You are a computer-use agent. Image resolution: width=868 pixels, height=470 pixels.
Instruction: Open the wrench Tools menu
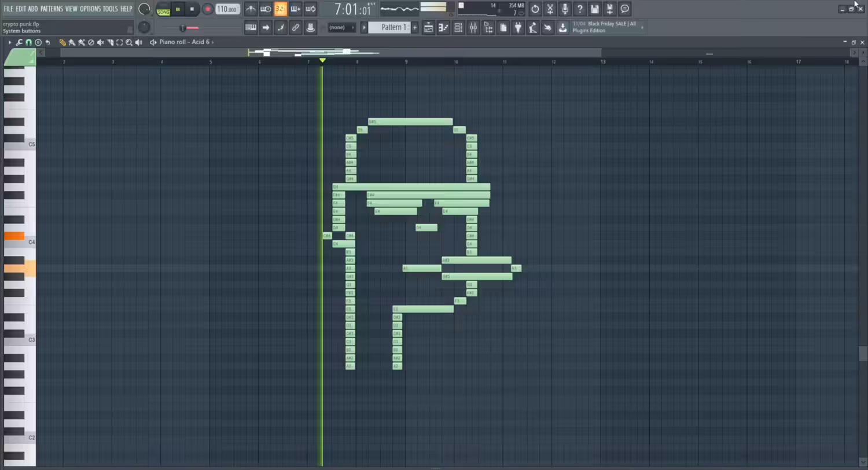19,42
